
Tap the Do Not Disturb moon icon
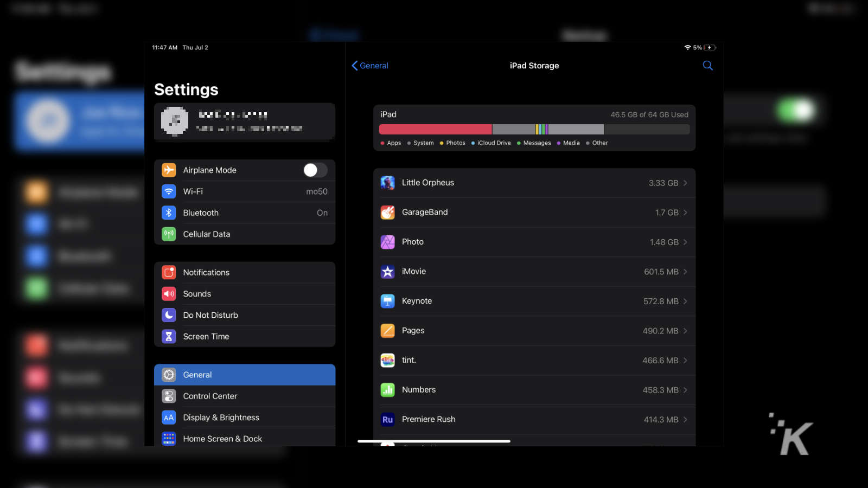pyautogui.click(x=169, y=315)
